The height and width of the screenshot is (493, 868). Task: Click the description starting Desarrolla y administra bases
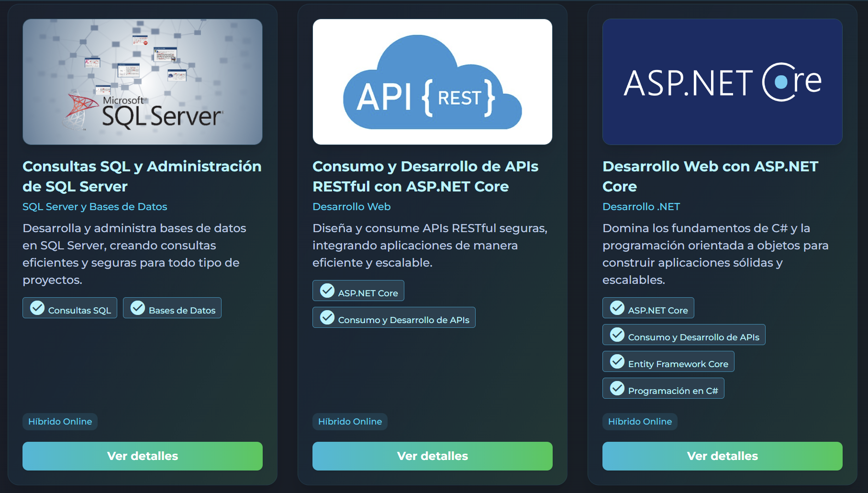134,254
